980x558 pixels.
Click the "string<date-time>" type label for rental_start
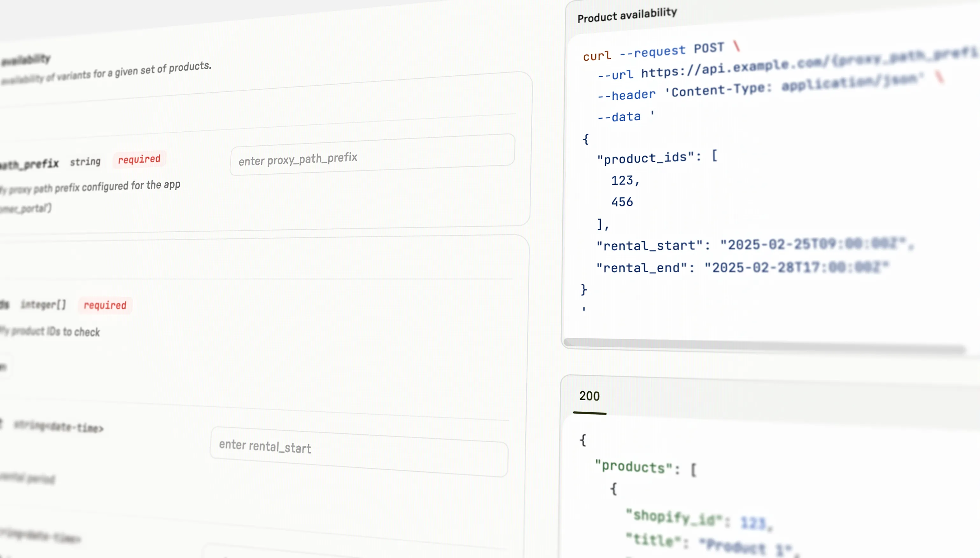(x=59, y=426)
